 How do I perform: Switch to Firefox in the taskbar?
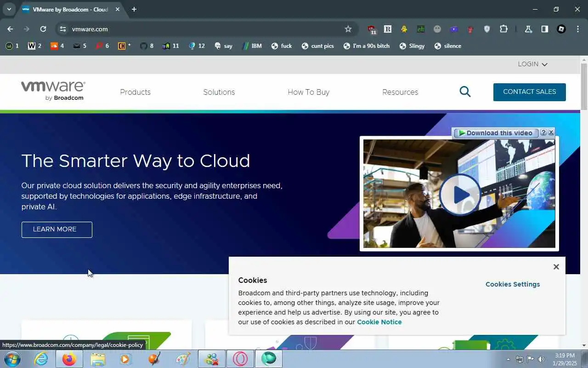69,359
